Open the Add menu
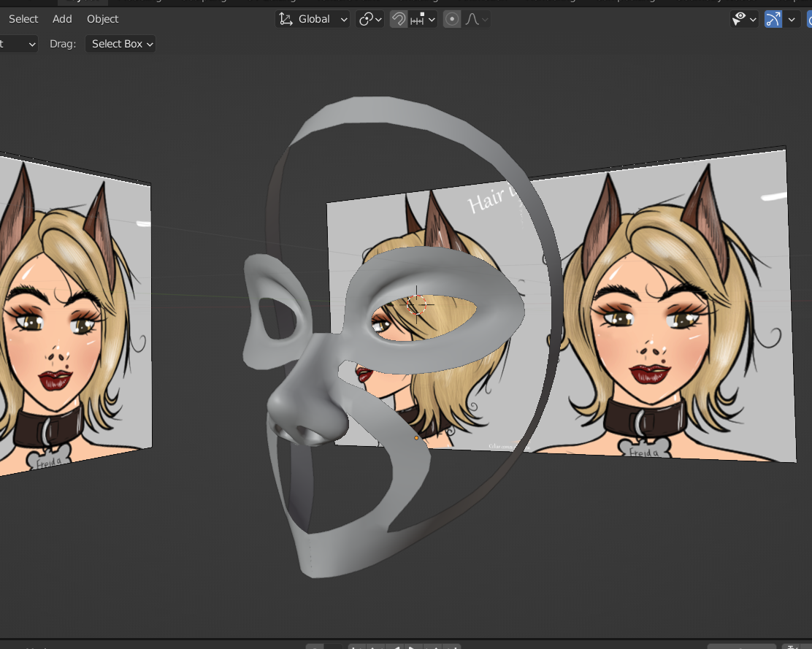The image size is (812, 649). (62, 19)
